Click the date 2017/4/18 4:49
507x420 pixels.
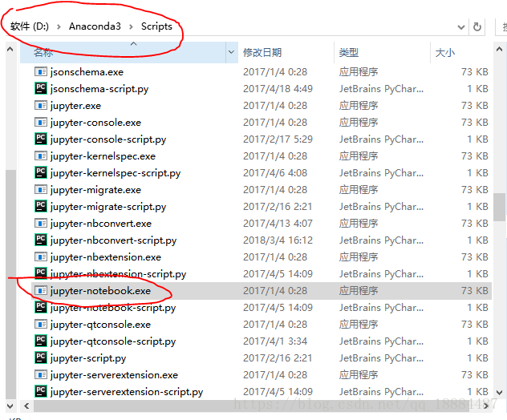(x=278, y=88)
